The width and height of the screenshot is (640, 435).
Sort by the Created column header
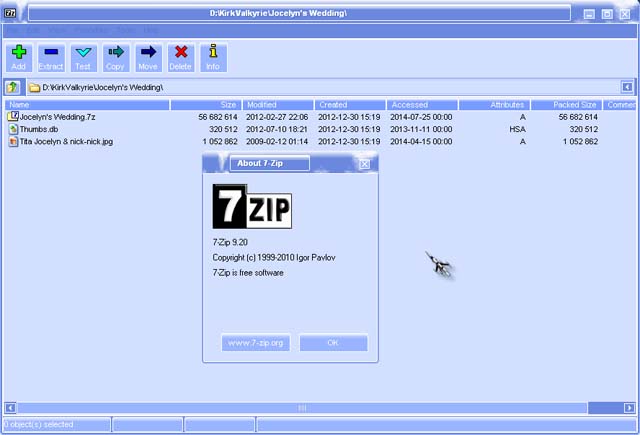(x=350, y=105)
